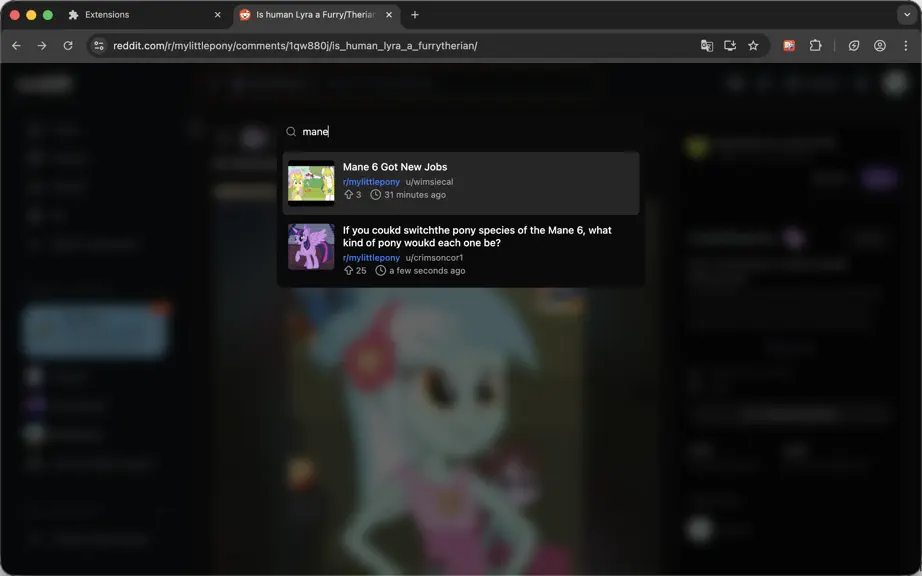Viewport: 922px width, 576px height.
Task: Bookmark this page with the star icon
Action: coord(753,45)
